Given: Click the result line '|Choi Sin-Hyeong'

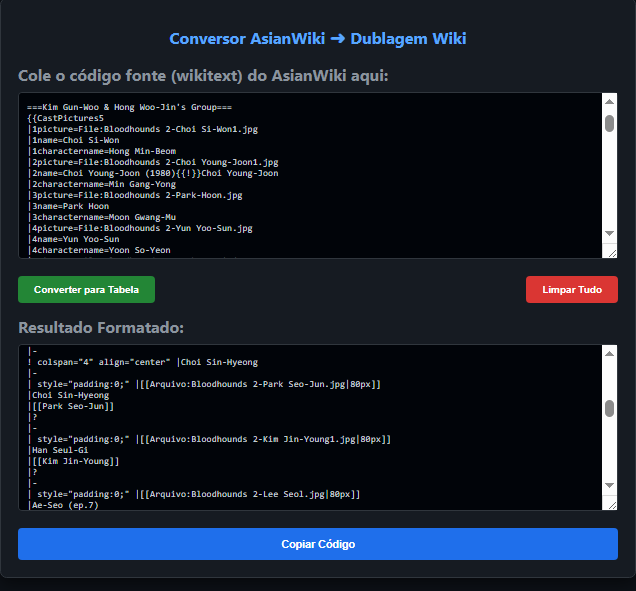Looking at the screenshot, I should [68, 395].
